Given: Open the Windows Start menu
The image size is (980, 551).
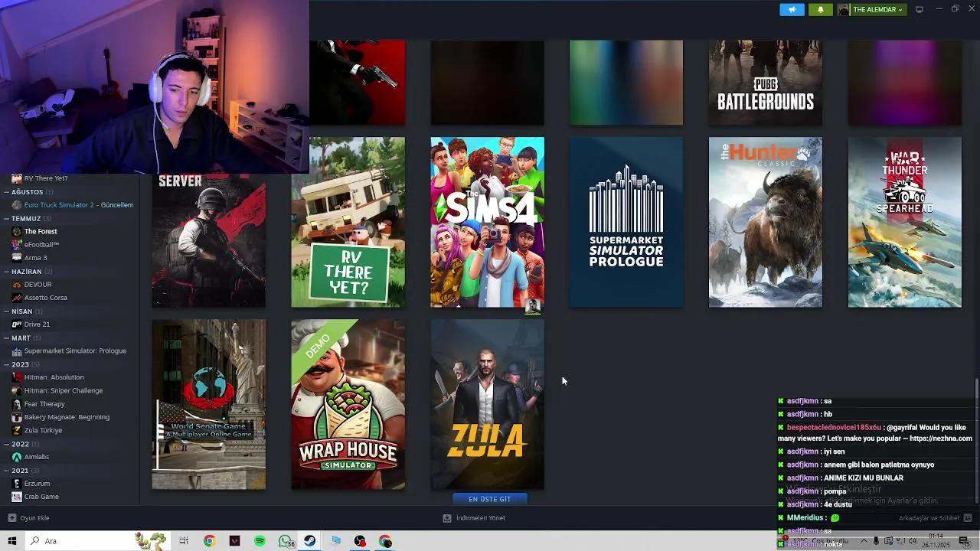Looking at the screenshot, I should pyautogui.click(x=11, y=541).
